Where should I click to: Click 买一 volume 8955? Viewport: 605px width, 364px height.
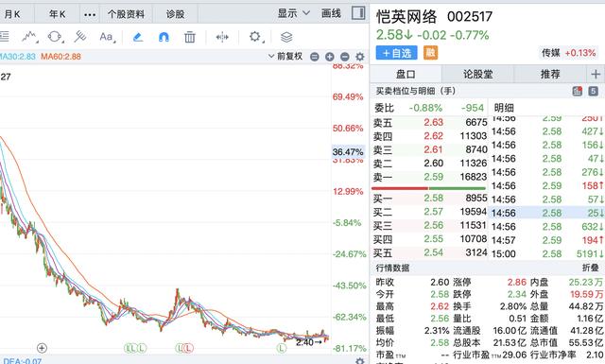click(476, 198)
